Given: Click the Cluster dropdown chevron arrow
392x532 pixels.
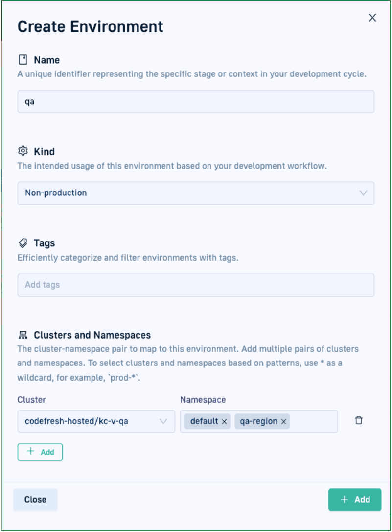Looking at the screenshot, I should coord(164,421).
